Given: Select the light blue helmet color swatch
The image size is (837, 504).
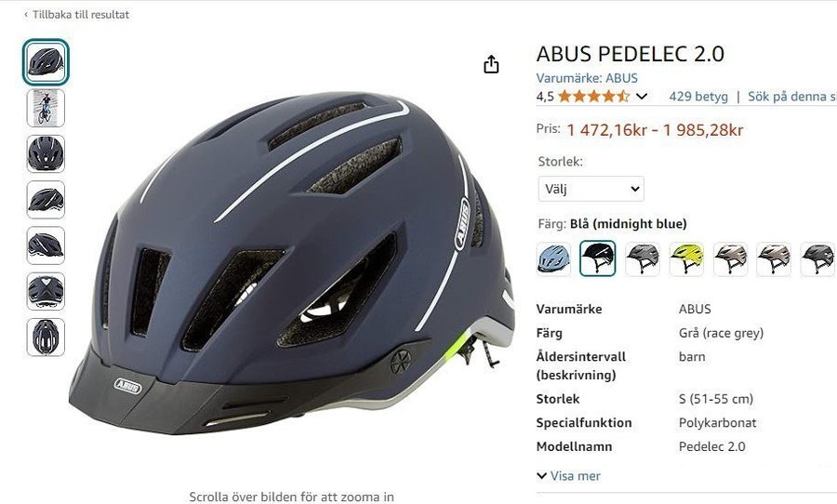Looking at the screenshot, I should (x=553, y=259).
